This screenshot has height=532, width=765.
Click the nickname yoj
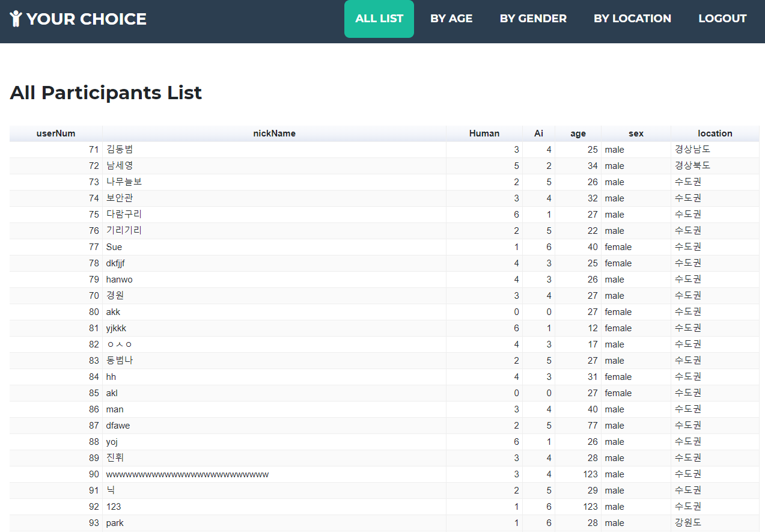[x=112, y=442]
